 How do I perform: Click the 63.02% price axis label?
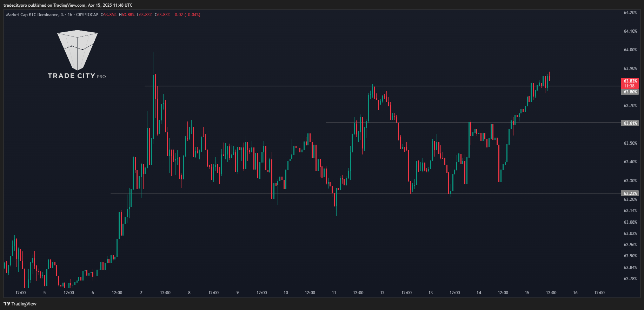[x=630, y=233]
